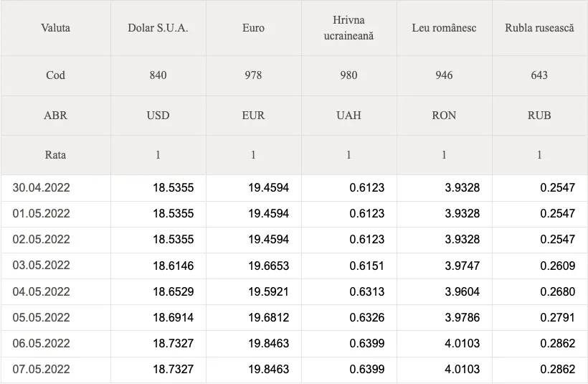This screenshot has height=384, width=588.
Task: Select the RUB abbreviation cell
Action: (540, 116)
